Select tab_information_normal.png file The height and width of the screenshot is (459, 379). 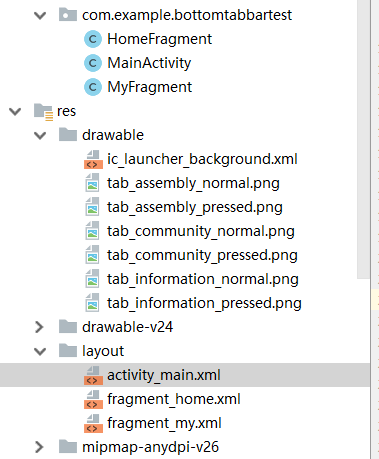click(x=203, y=280)
